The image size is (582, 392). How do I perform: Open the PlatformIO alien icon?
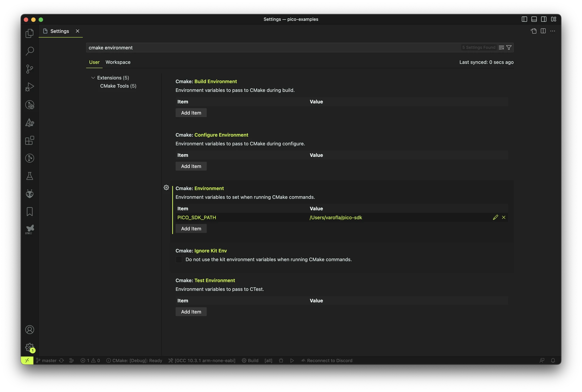pyautogui.click(x=29, y=194)
